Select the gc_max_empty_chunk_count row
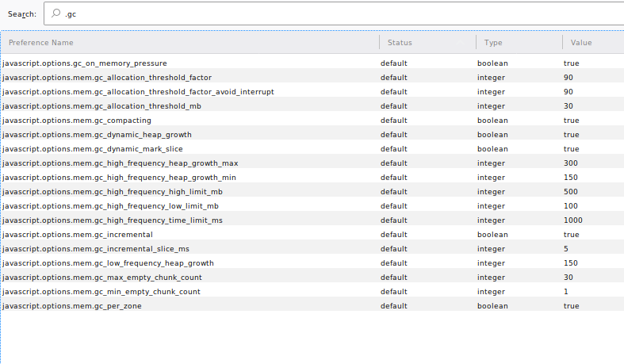 [x=101, y=277]
